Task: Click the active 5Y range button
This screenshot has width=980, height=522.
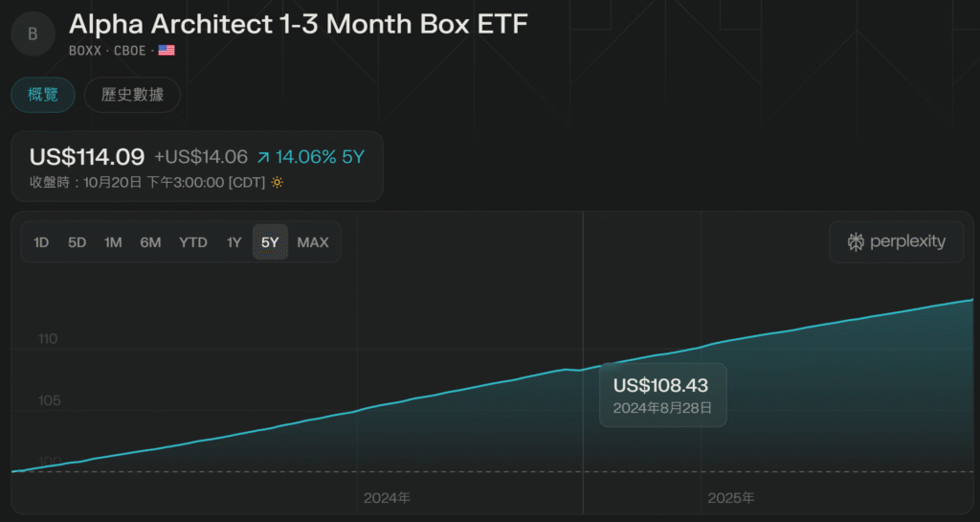Action: (270, 242)
